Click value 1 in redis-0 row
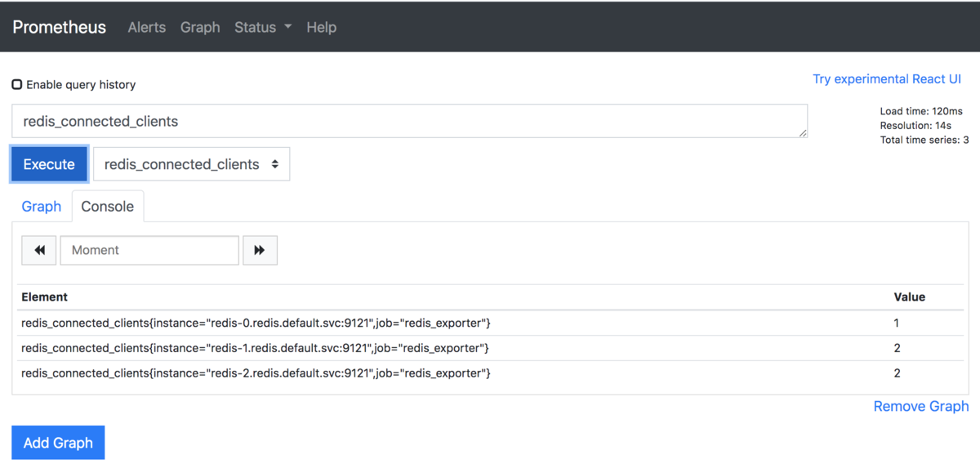Image resolution: width=980 pixels, height=473 pixels. coord(897,323)
